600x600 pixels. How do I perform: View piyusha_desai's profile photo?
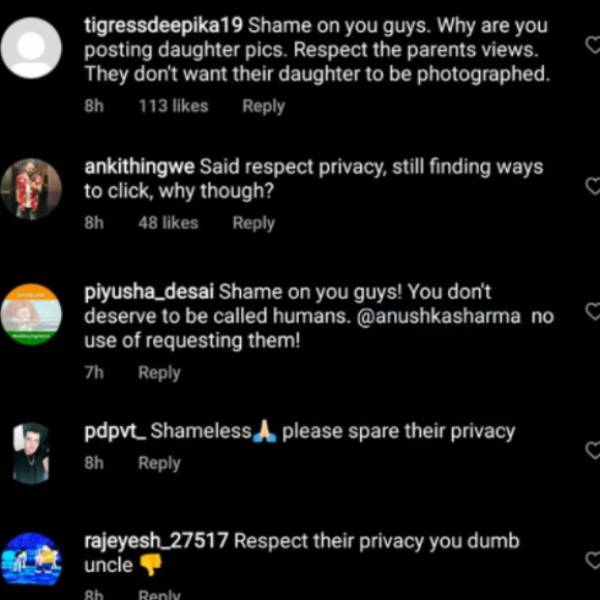pyautogui.click(x=31, y=315)
